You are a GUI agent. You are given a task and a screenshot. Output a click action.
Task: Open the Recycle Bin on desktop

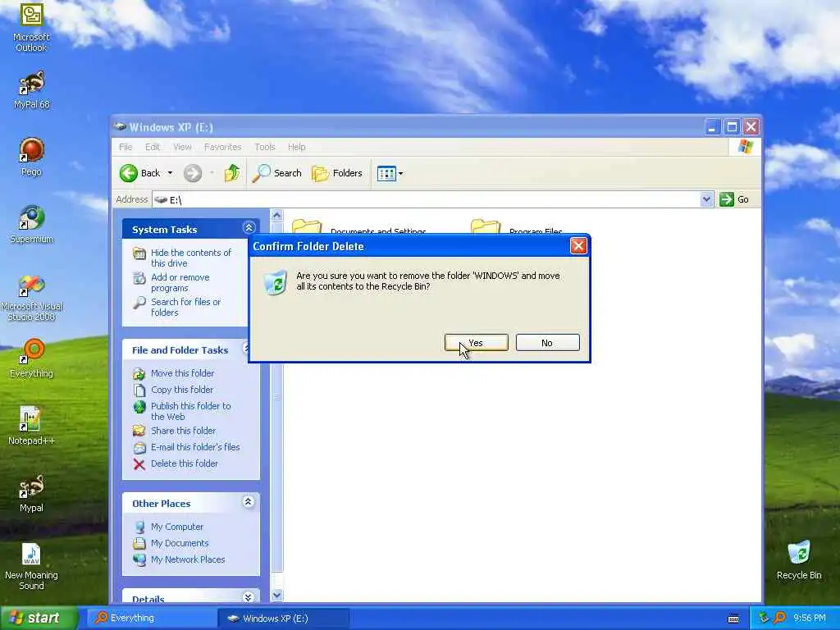pos(799,559)
